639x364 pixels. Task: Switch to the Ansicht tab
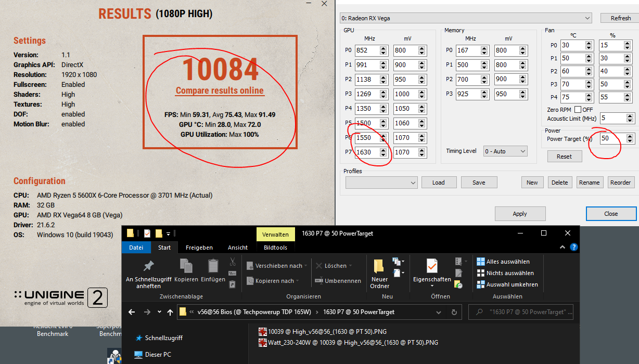(238, 248)
